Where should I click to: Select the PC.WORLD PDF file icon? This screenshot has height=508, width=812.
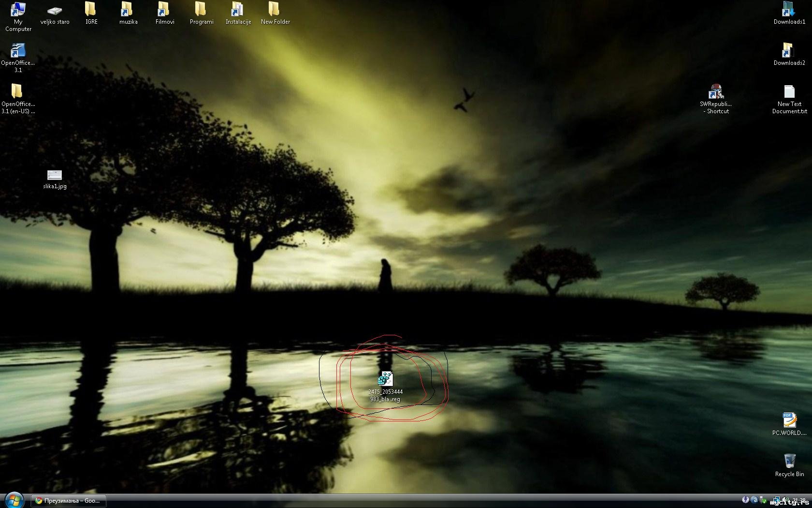pyautogui.click(x=789, y=424)
